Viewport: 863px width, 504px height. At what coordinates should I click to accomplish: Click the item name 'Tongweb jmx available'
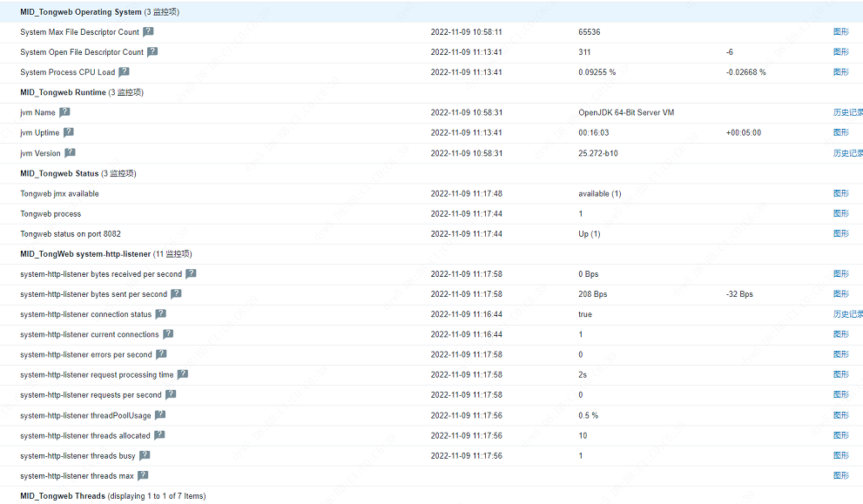(x=59, y=193)
